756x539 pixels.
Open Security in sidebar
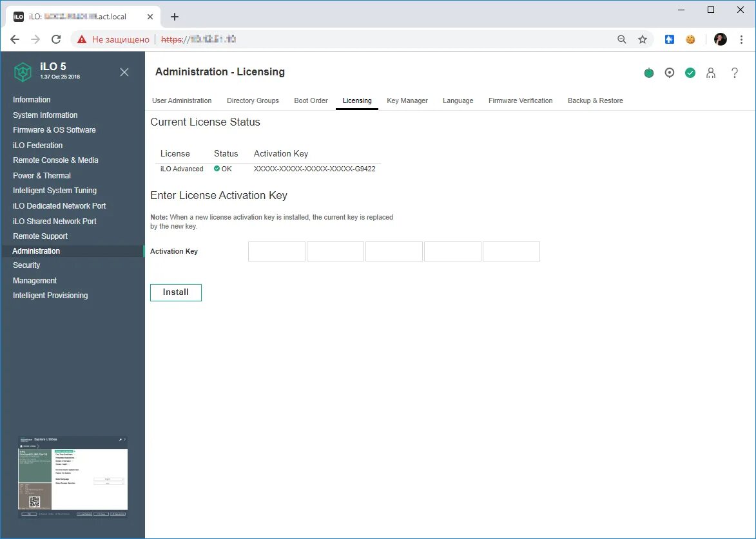[x=26, y=265]
